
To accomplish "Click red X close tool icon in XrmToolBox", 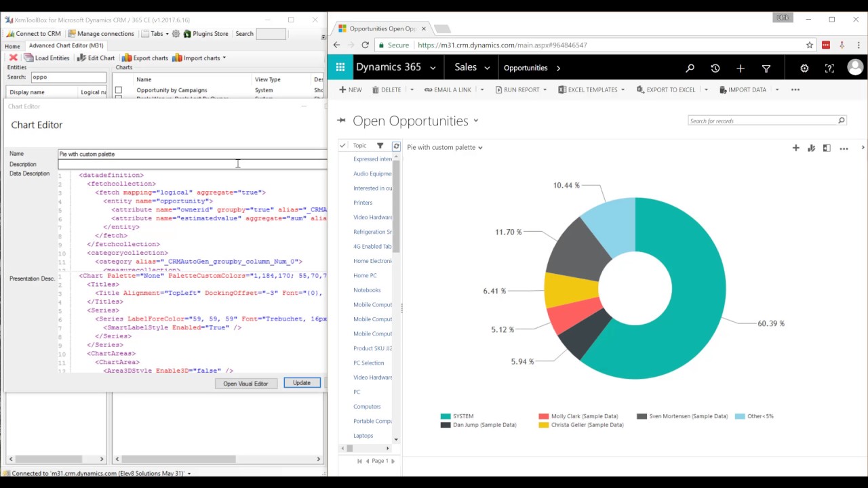I will click(13, 58).
